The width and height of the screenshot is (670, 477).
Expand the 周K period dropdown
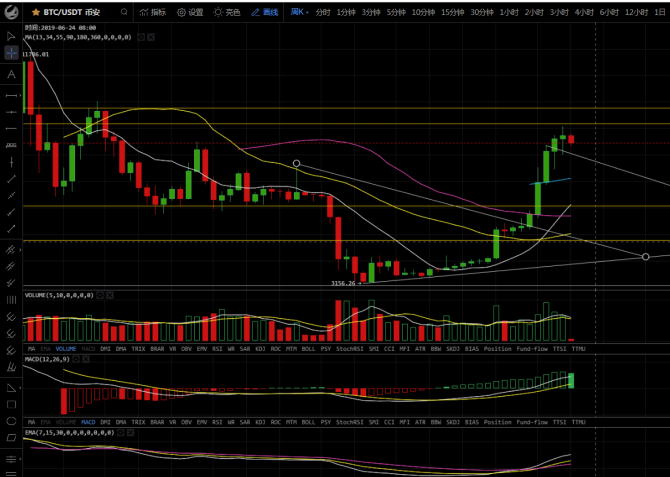pyautogui.click(x=299, y=12)
